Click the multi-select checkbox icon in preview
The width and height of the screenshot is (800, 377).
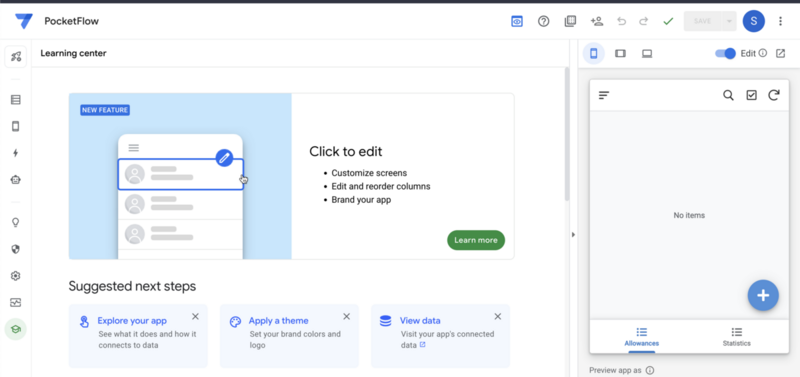[752, 95]
